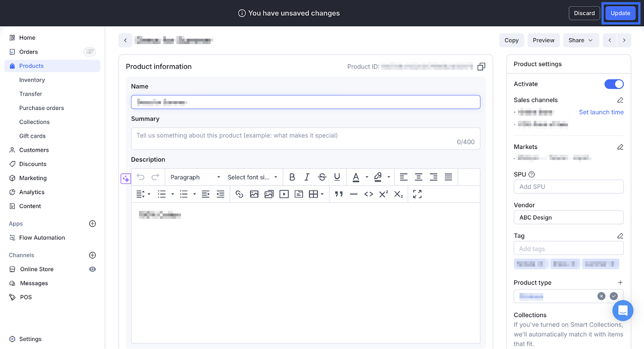Open code view in editor

click(x=369, y=194)
